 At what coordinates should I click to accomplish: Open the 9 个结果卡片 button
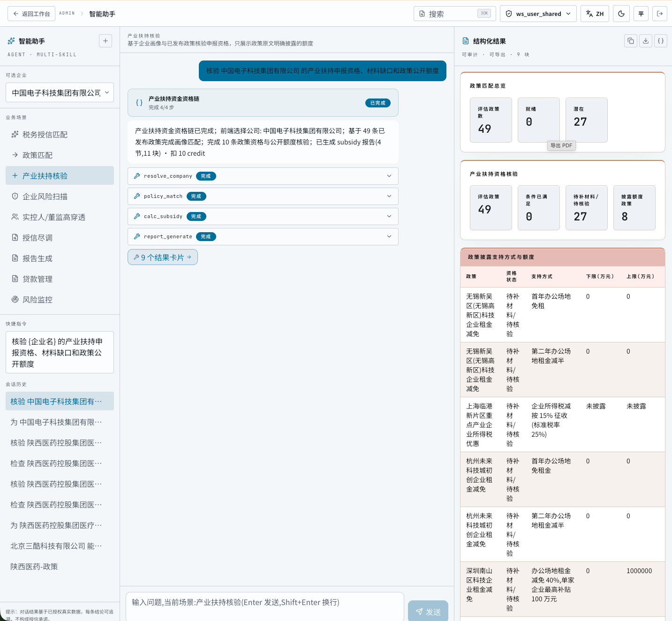[x=163, y=257]
